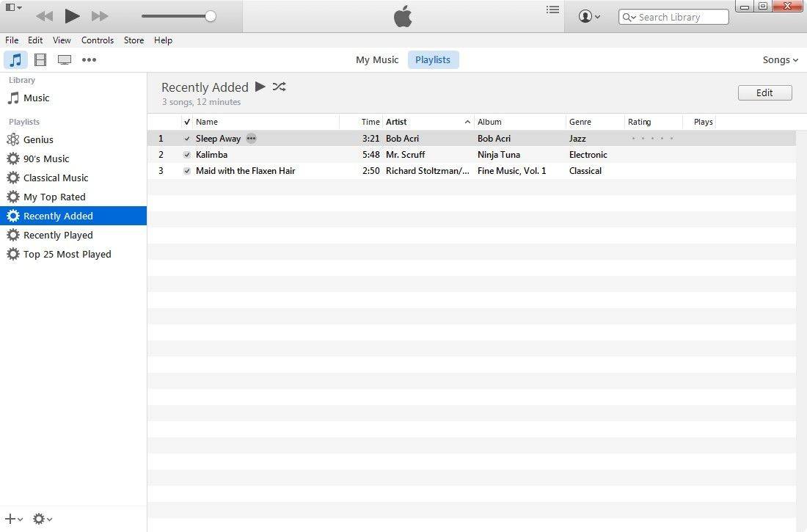Open the File menu
807x532 pixels.
tap(12, 40)
